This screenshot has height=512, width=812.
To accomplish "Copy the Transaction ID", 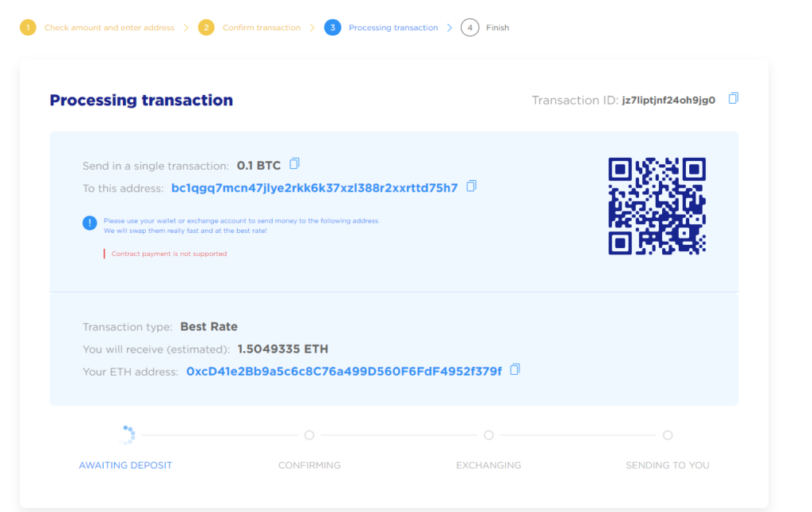I will [x=733, y=98].
